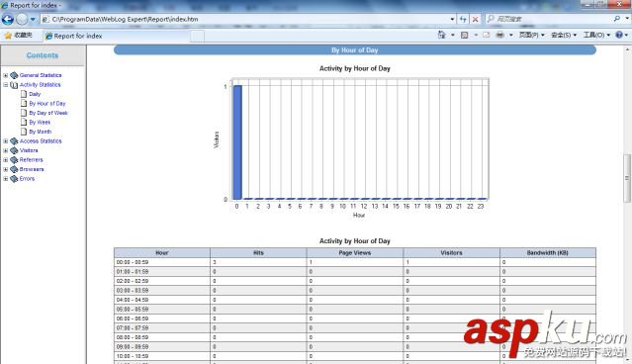Click the 00:00 - 00:59 hour cell

click(x=162, y=262)
